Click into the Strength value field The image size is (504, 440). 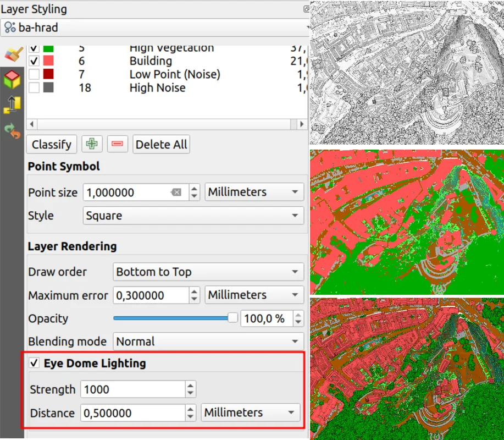click(132, 389)
